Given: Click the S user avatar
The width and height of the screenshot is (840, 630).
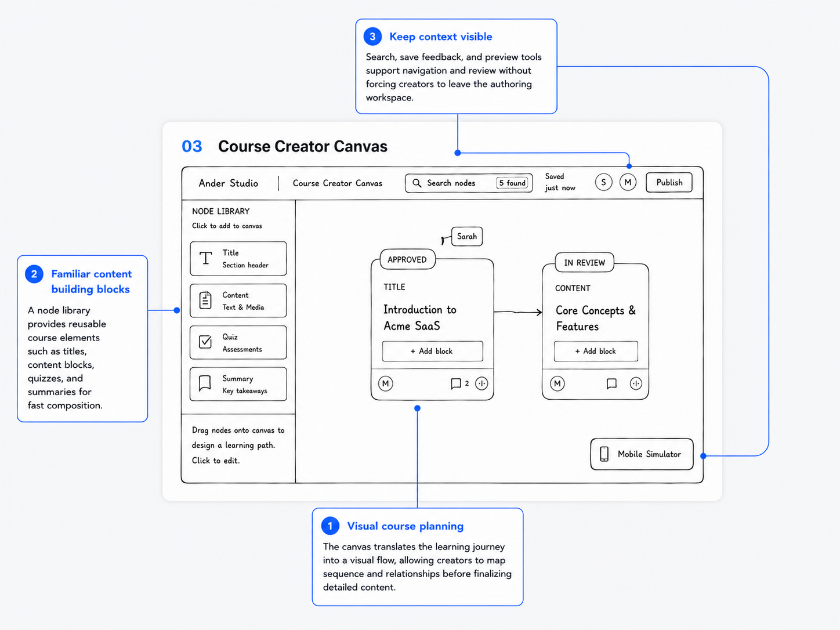Looking at the screenshot, I should point(603,182).
